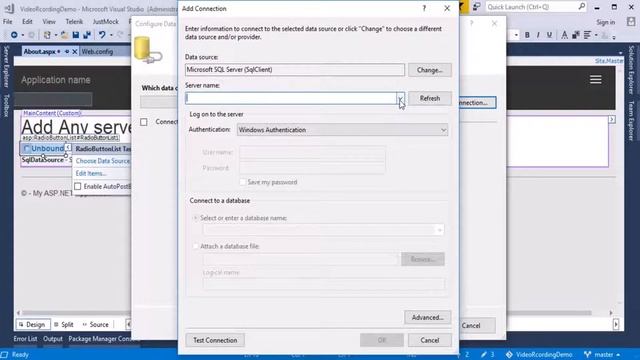The height and width of the screenshot is (360, 640).
Task: Click the hamburger menu icon in design view
Action: (596, 80)
